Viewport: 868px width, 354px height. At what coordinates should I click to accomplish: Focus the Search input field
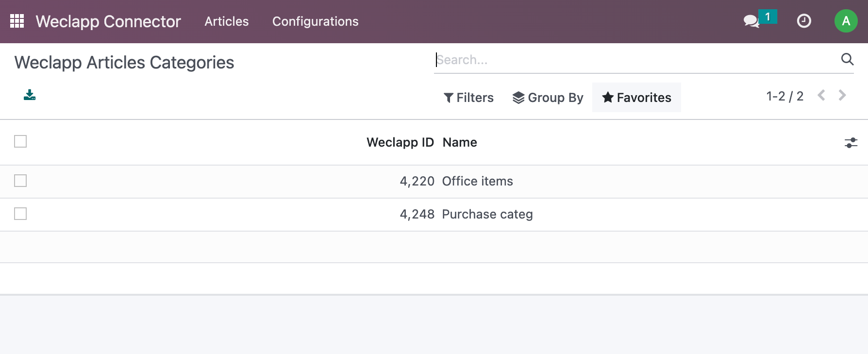631,60
